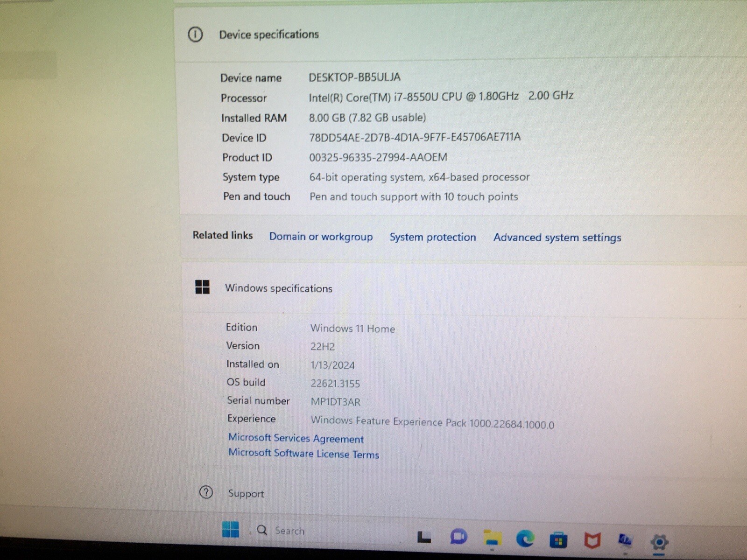Open Advanced system settings link
This screenshot has width=747, height=560.
coord(557,238)
